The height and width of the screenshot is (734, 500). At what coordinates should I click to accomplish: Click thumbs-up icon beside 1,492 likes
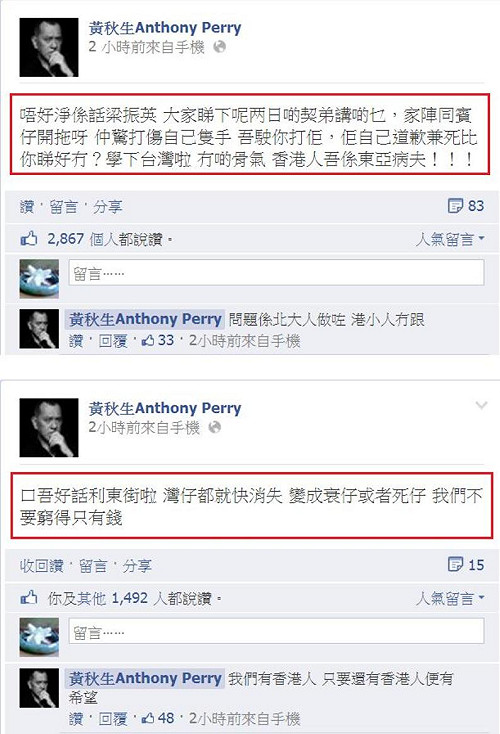coord(29,598)
